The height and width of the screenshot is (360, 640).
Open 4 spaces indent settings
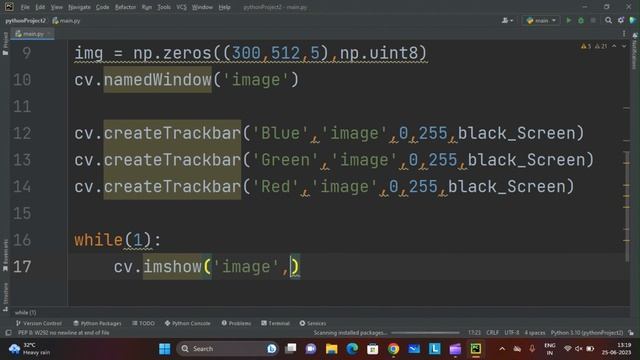(x=535, y=333)
